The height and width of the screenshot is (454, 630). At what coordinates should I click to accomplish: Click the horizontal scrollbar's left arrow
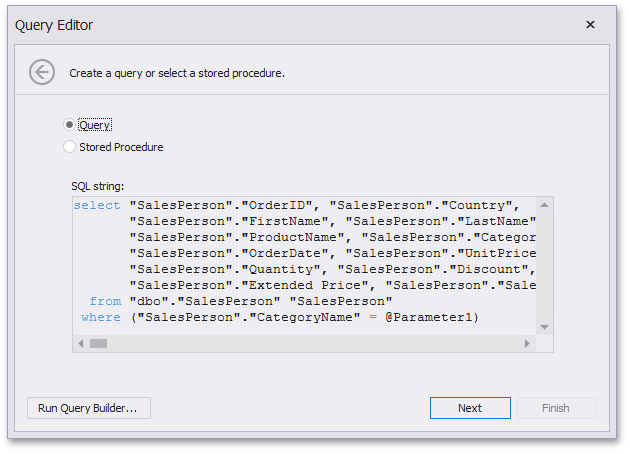[x=81, y=344]
